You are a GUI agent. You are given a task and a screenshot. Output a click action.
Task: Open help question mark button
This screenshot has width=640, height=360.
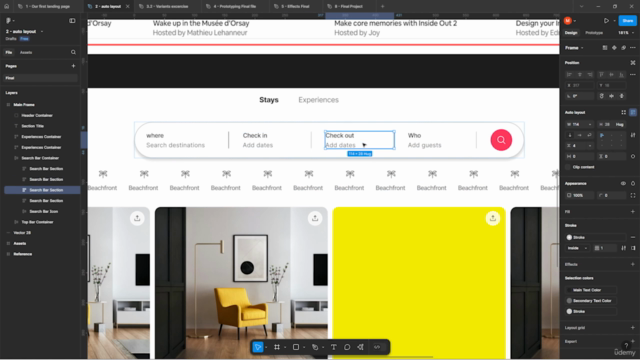tap(626, 345)
